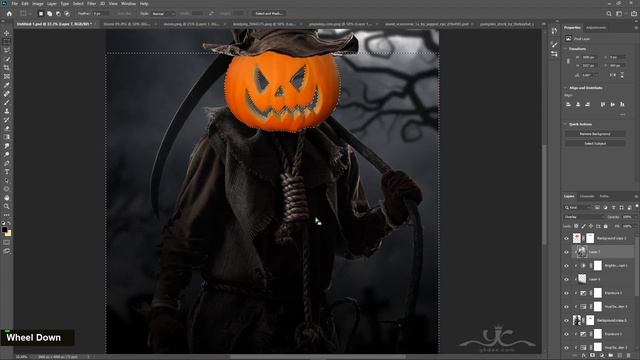640x360 pixels.
Task: Select the Rectangular Marquee tool in the left toolbar
Action: coord(7,42)
